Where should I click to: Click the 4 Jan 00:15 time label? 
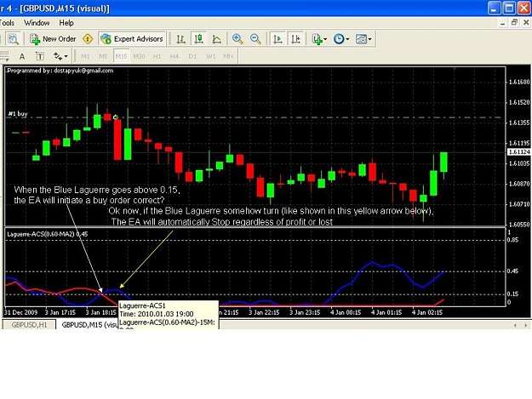point(346,312)
